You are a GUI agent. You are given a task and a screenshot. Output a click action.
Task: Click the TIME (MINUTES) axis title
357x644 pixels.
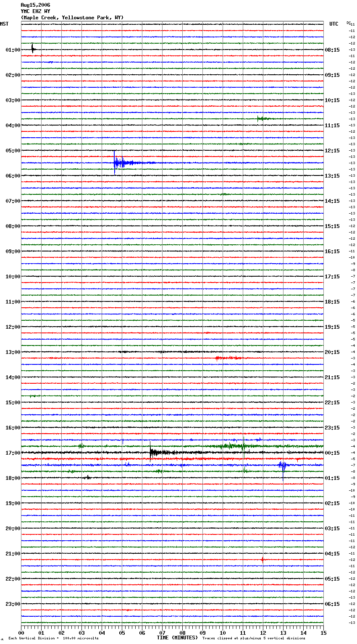(x=177, y=638)
